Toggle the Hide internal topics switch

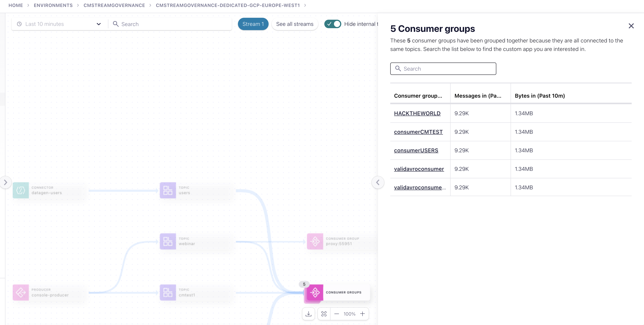(x=332, y=24)
